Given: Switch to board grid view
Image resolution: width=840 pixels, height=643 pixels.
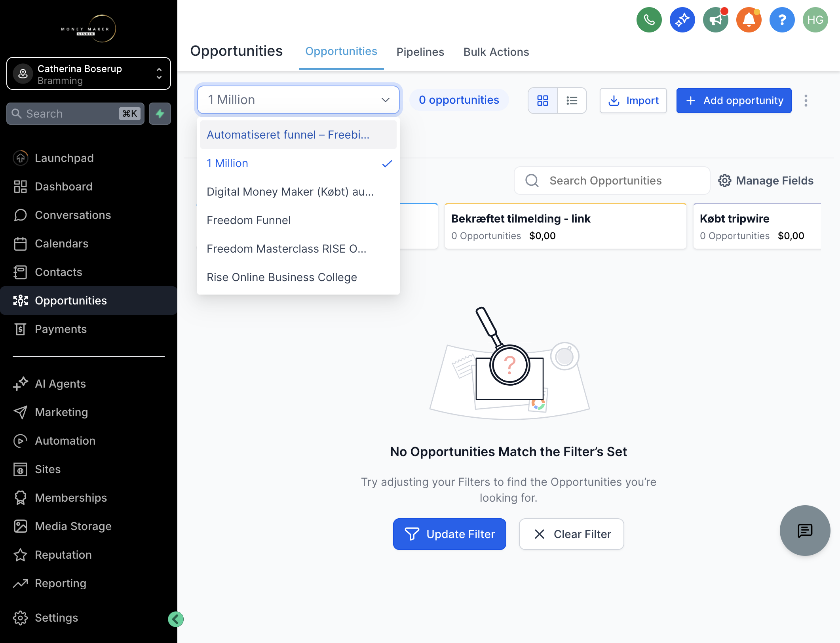Looking at the screenshot, I should (x=542, y=101).
